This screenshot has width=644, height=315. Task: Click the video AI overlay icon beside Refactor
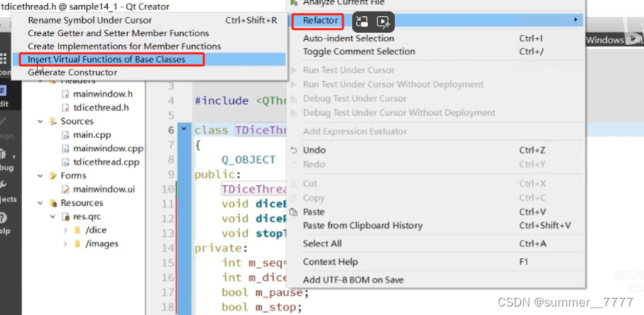(383, 22)
